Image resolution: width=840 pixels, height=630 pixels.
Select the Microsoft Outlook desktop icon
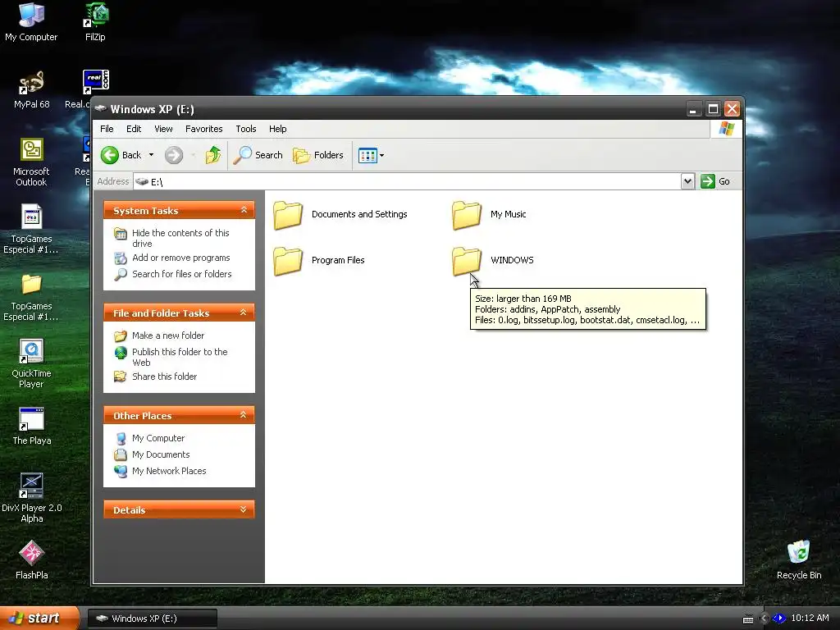click(31, 162)
